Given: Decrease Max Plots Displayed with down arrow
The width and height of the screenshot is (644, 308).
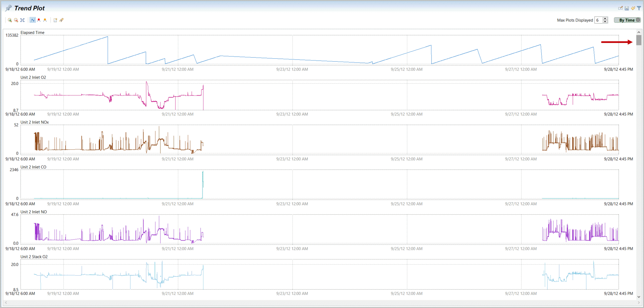Looking at the screenshot, I should click(x=605, y=22).
